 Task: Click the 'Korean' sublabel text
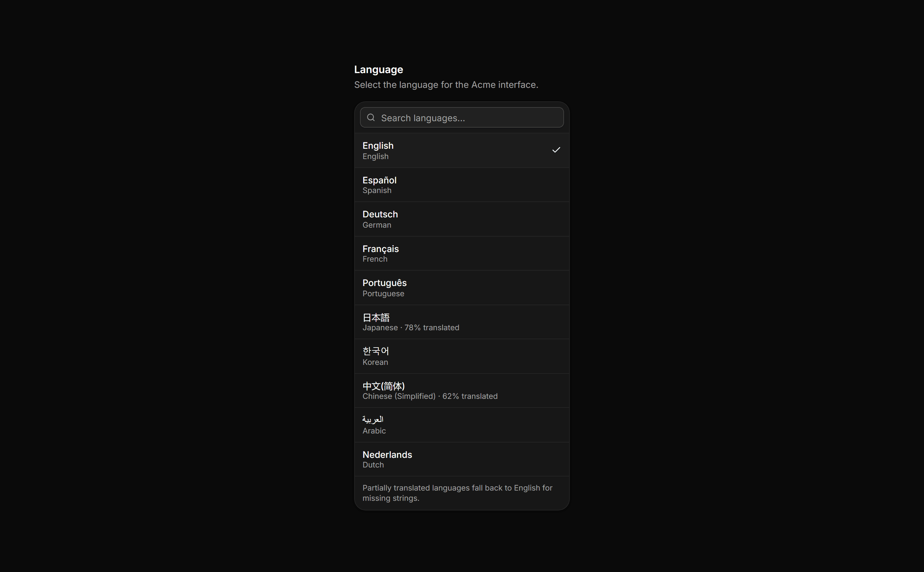(375, 362)
